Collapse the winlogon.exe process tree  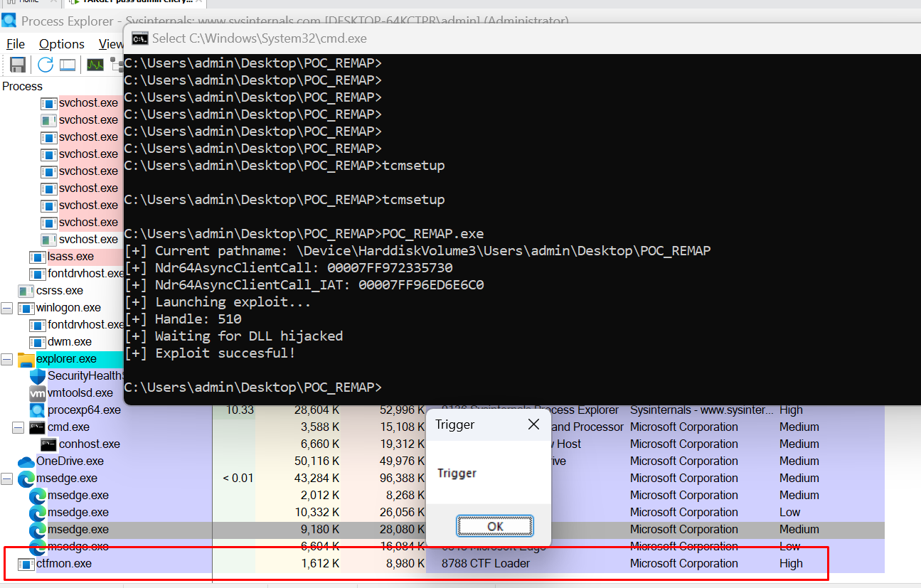(x=7, y=308)
